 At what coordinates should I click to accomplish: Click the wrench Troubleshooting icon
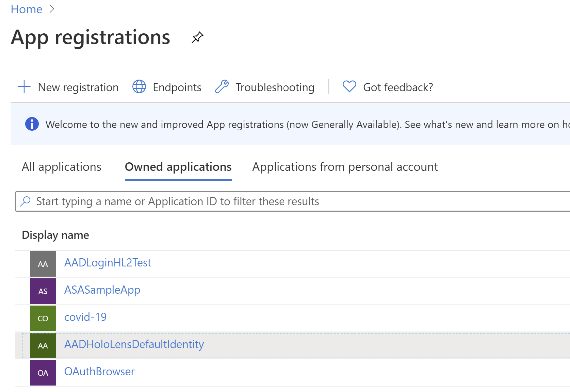tap(222, 87)
